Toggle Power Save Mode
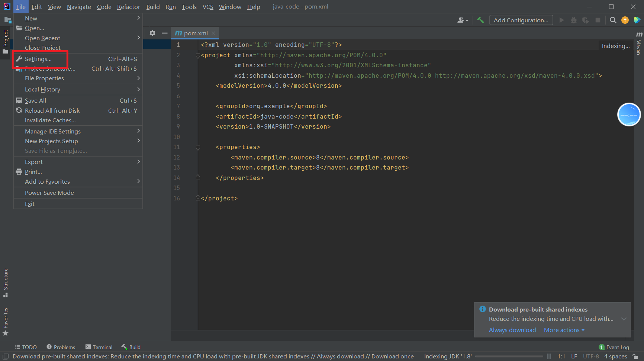Viewport: 644px width, 361px height. click(x=78, y=193)
